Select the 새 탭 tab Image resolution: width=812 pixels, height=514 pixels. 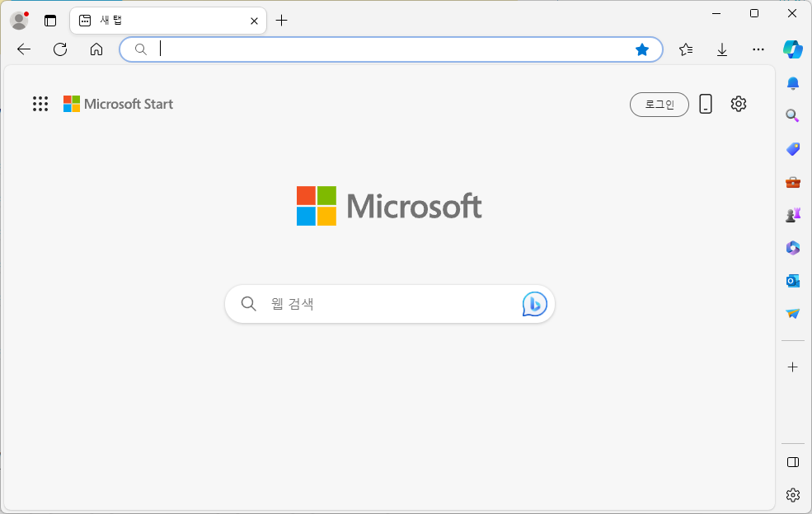[168, 21]
